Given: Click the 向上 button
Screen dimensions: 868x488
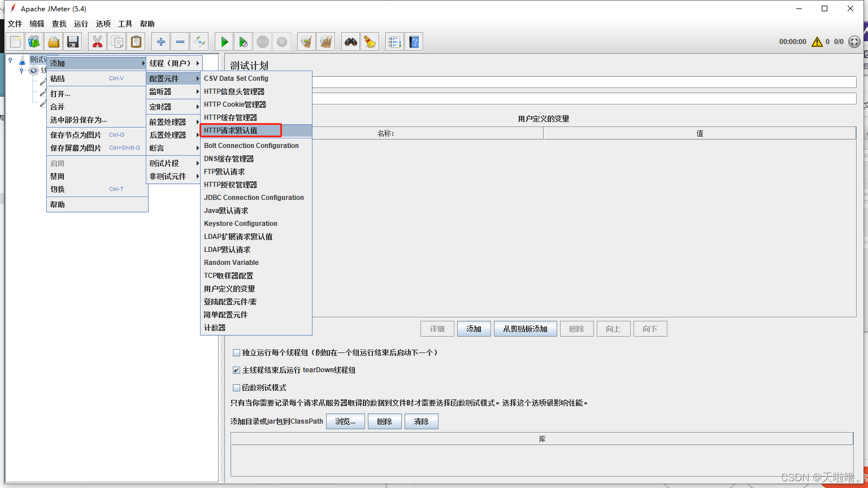Looking at the screenshot, I should click(x=613, y=329).
